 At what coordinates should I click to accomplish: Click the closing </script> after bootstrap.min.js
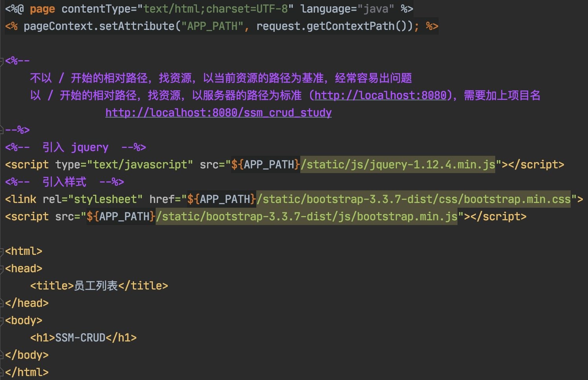(498, 217)
